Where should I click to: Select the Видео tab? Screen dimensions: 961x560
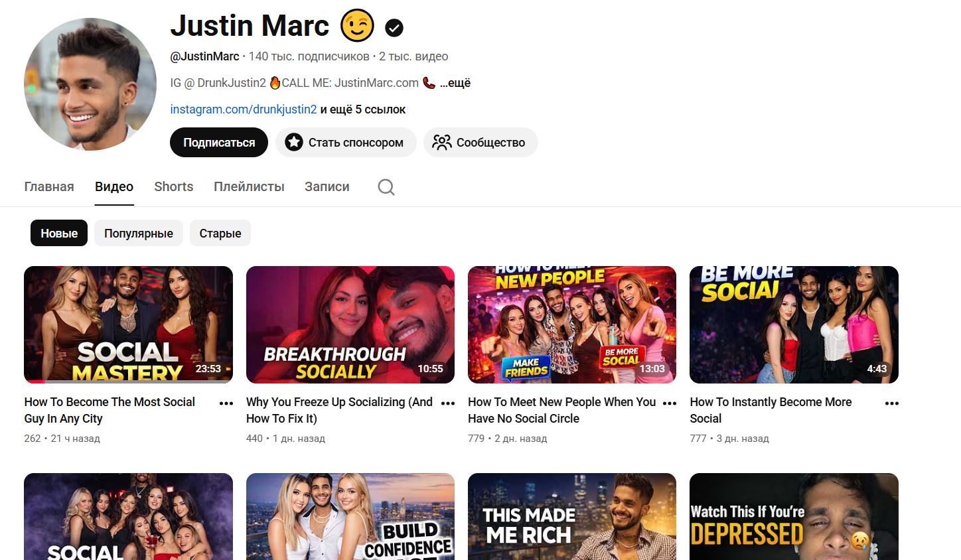(114, 187)
